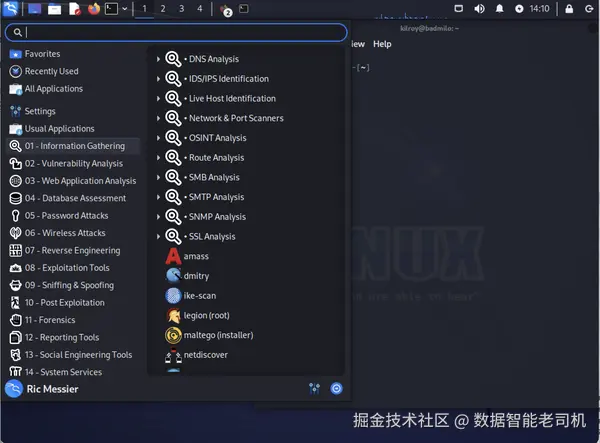This screenshot has height=443, width=600.
Task: Expand the SMB Analysis submenu arrow
Action: (158, 178)
